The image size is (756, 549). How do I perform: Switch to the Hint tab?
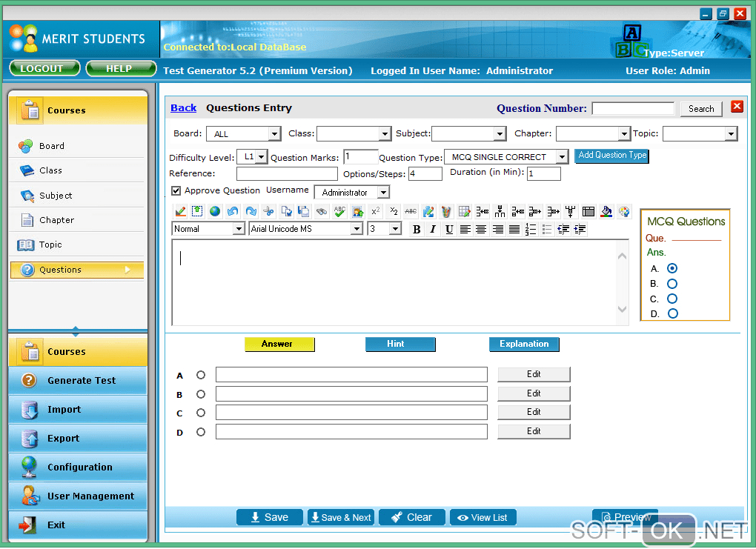400,345
